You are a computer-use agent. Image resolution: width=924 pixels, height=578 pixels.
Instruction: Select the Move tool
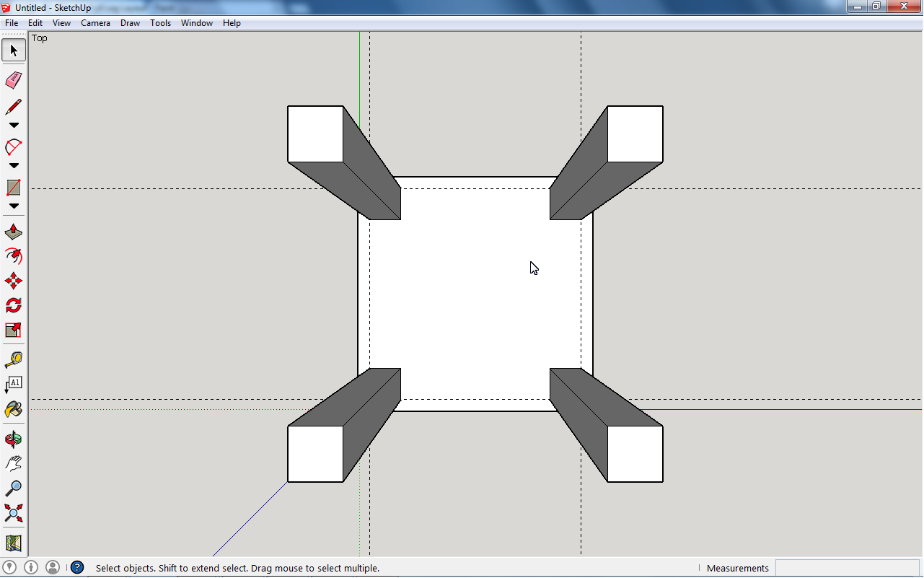pyautogui.click(x=14, y=281)
